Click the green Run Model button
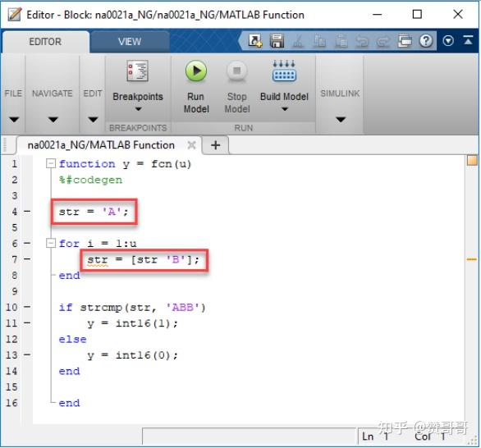The height and width of the screenshot is (448, 481). [x=195, y=71]
